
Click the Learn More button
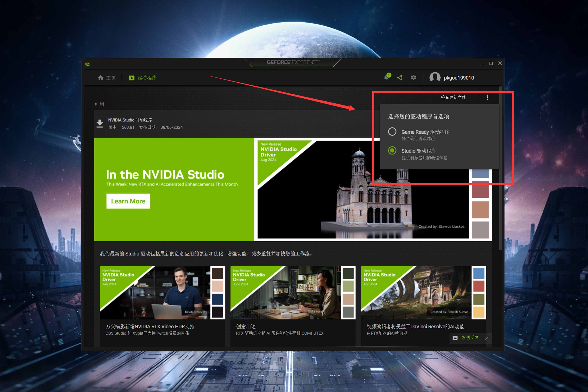coord(128,201)
